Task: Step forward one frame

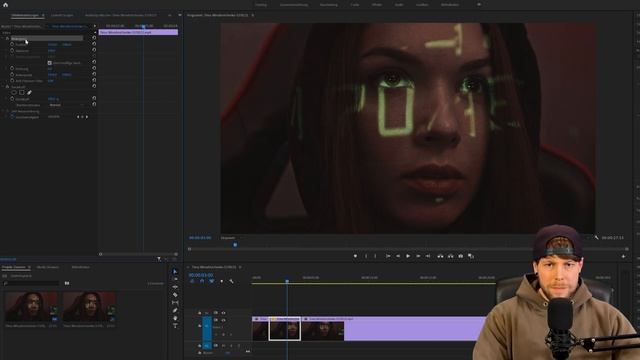Action: point(418,256)
